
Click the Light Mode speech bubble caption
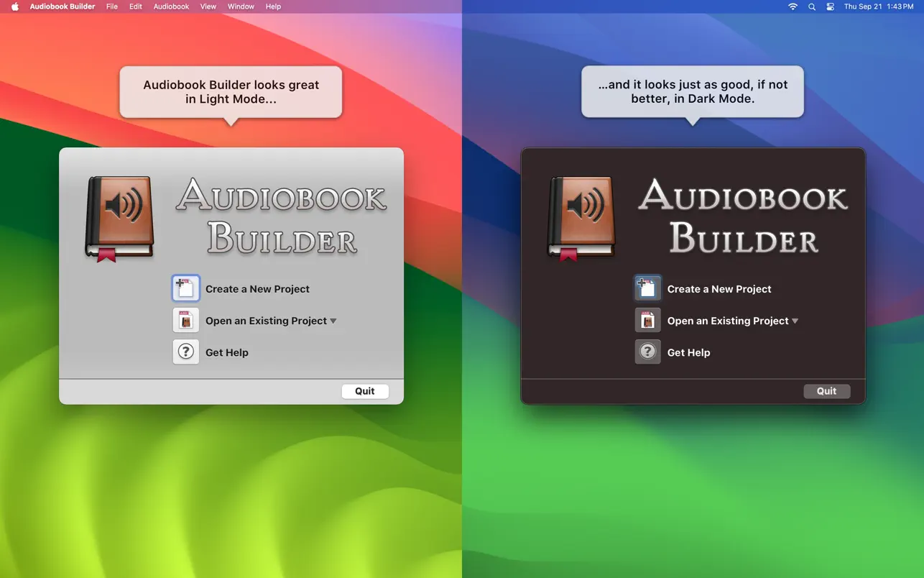coord(231,92)
